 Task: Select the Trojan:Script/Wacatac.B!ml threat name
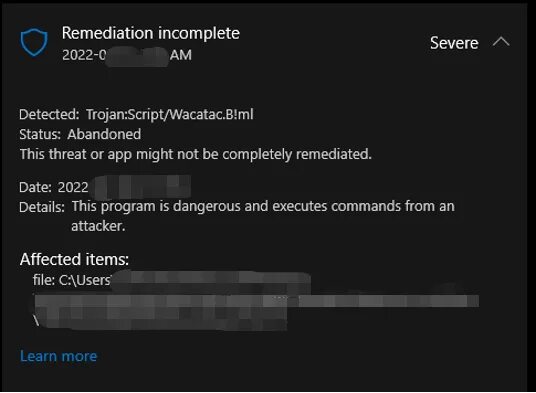click(170, 114)
